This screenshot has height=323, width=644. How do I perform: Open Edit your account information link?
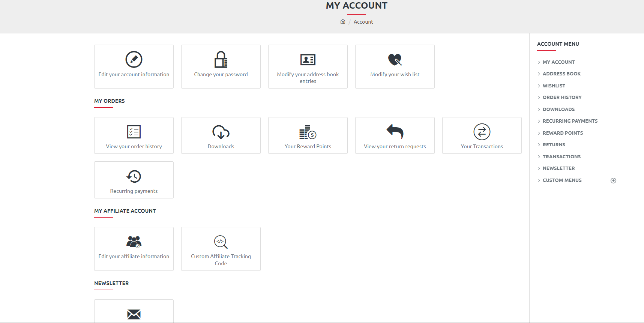coord(134,74)
